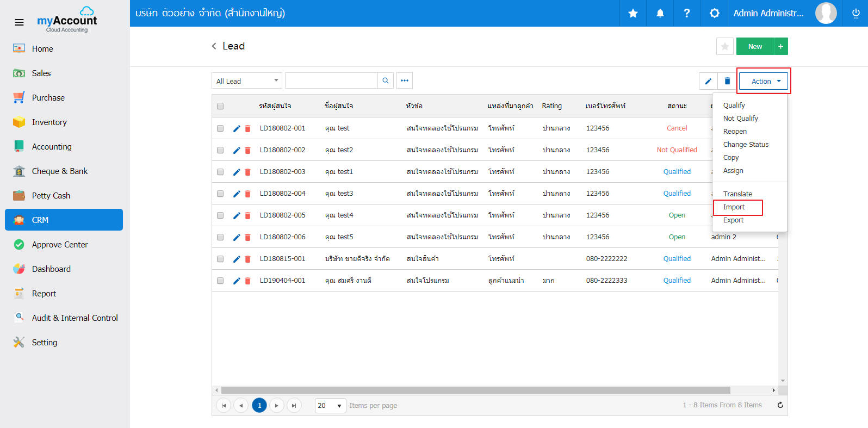The image size is (868, 428).
Task: Edit lead LD180802-001 with pencil icon
Action: pos(237,128)
